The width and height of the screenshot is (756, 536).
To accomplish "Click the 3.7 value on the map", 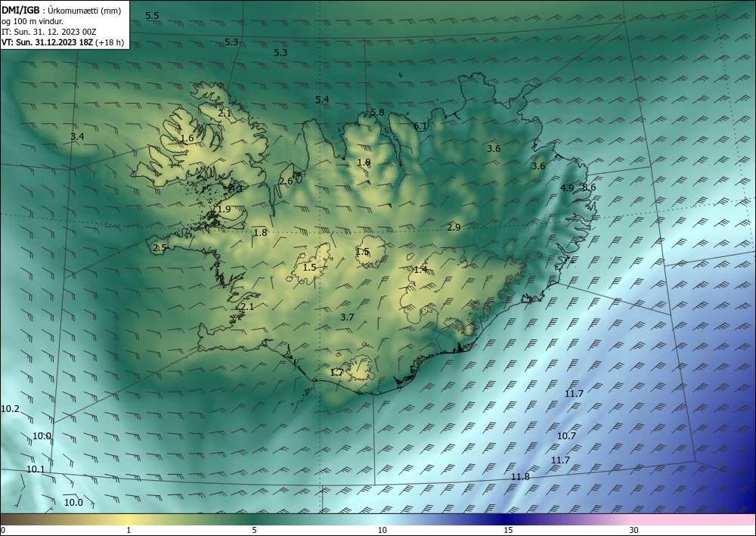I will pyautogui.click(x=347, y=317).
